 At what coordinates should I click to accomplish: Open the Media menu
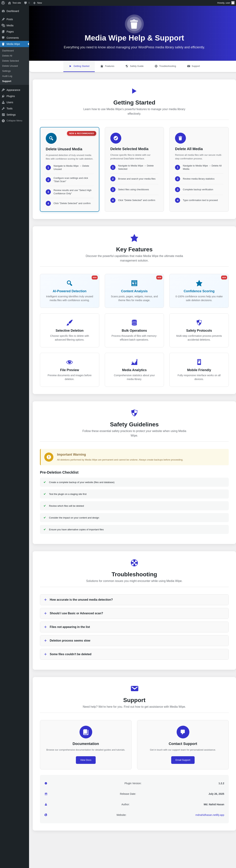click(15, 25)
